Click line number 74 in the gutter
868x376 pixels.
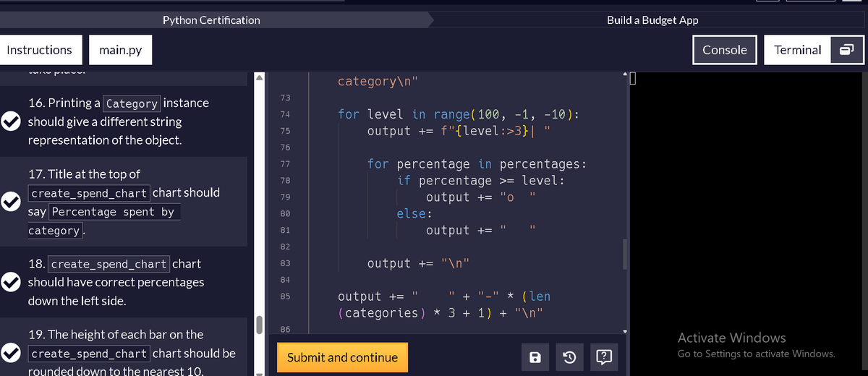(x=284, y=114)
